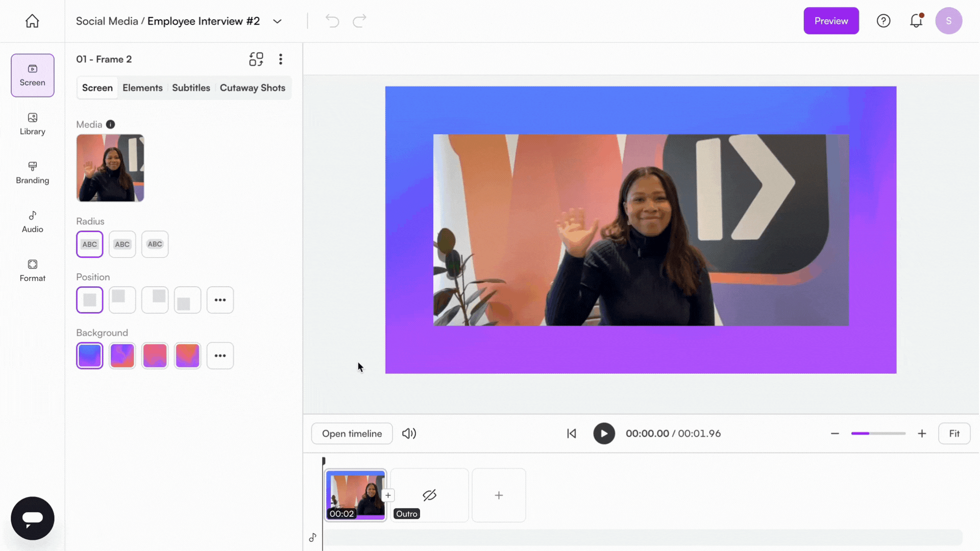The height and width of the screenshot is (551, 980).
Task: Click the Preview button
Action: 831,21
